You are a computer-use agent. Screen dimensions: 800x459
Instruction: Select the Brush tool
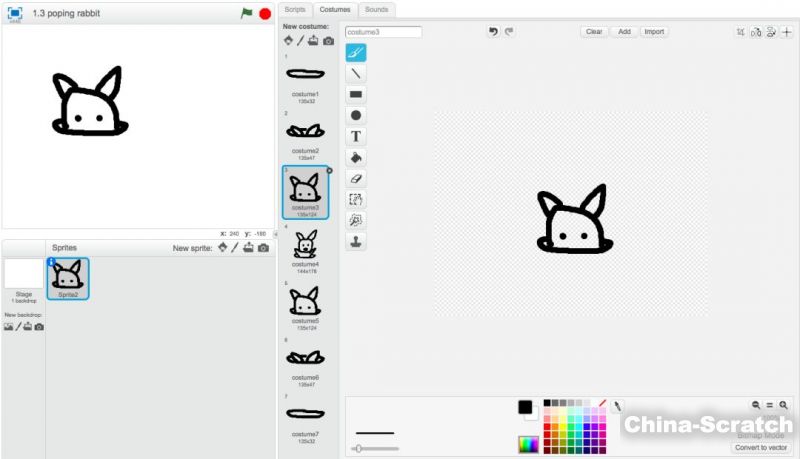point(356,53)
